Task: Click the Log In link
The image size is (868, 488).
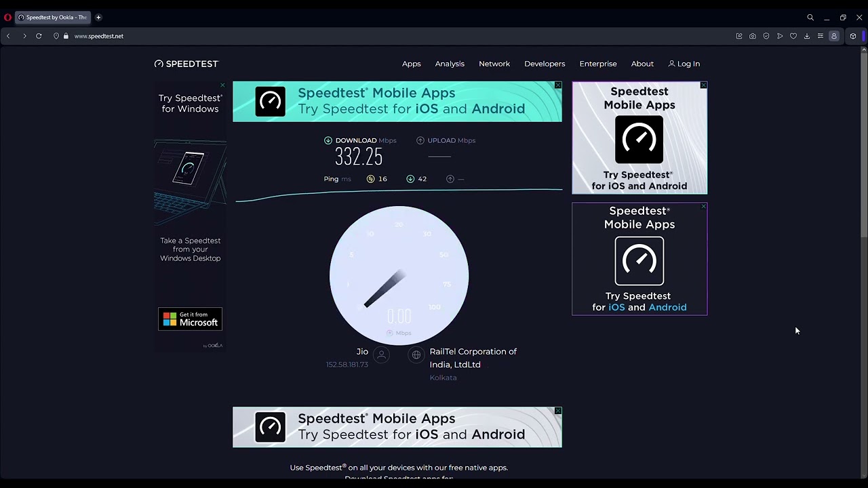Action: coord(684,64)
